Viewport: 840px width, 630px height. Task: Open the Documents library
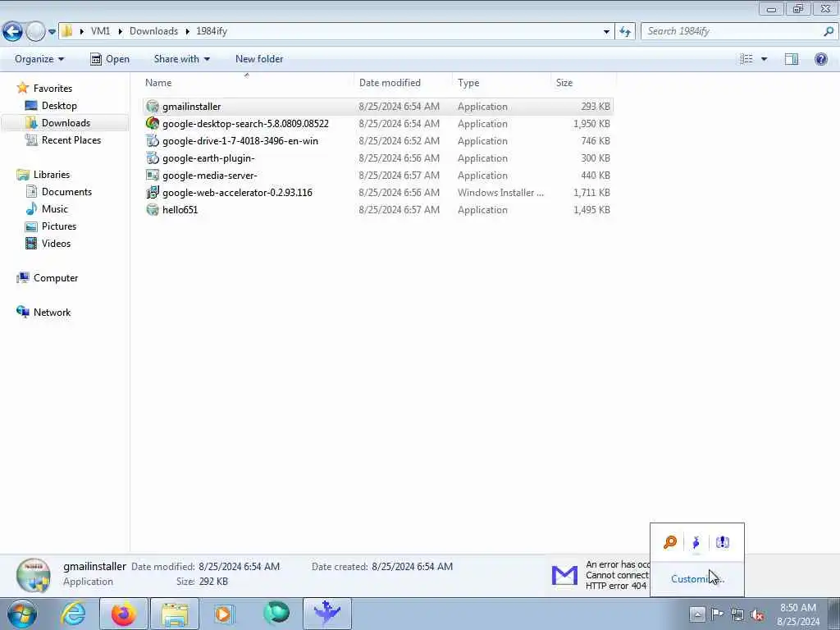click(x=66, y=192)
